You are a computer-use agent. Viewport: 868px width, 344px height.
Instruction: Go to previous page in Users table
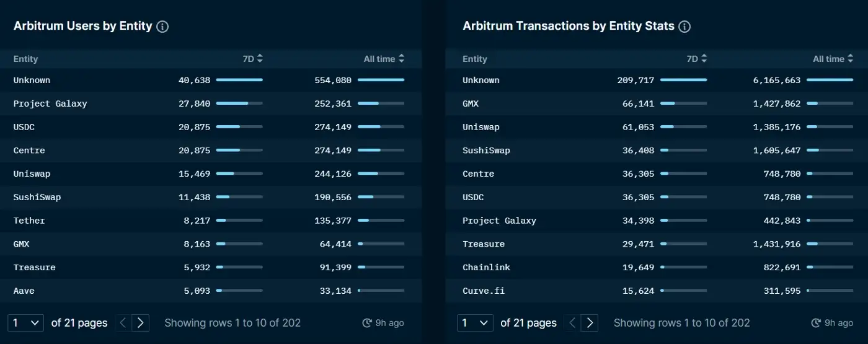click(x=123, y=323)
